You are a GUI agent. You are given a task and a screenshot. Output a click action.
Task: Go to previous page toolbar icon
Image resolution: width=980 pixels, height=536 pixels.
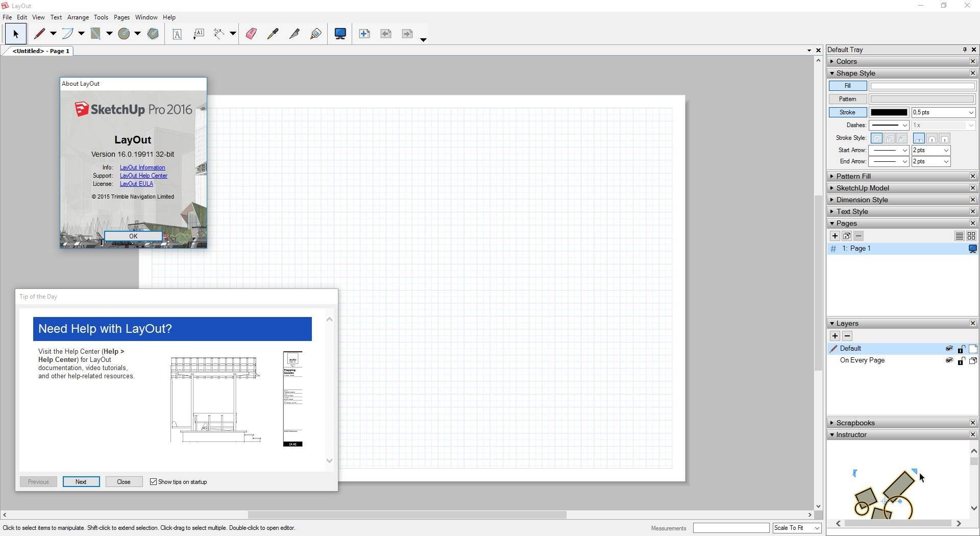point(386,34)
